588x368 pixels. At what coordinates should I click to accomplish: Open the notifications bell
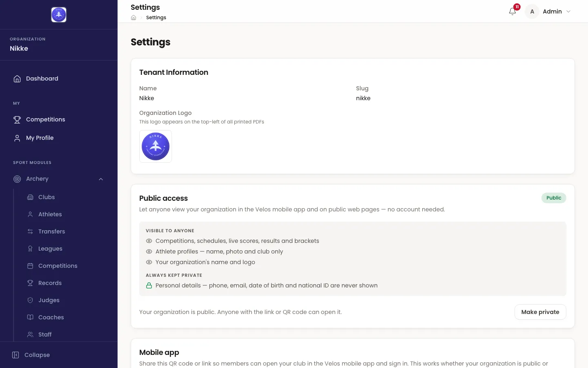[512, 11]
